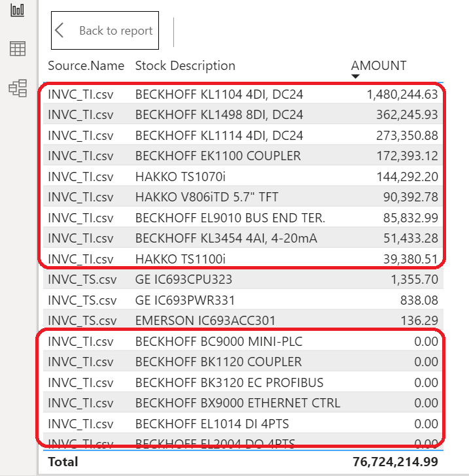Screen dimensions: 469x476
Task: Click INVC_TI.csv in HAKKO TS1070i row
Action: [80, 177]
